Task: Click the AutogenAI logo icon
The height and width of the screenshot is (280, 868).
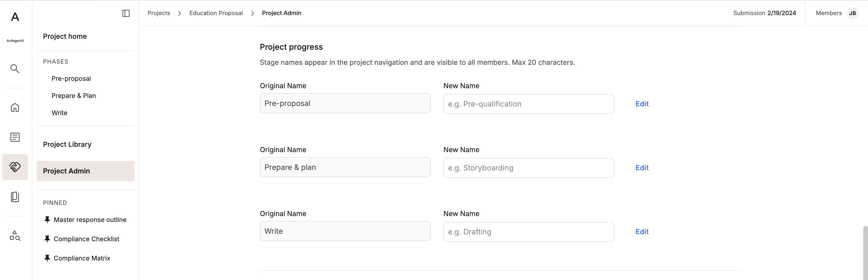Action: (x=15, y=17)
